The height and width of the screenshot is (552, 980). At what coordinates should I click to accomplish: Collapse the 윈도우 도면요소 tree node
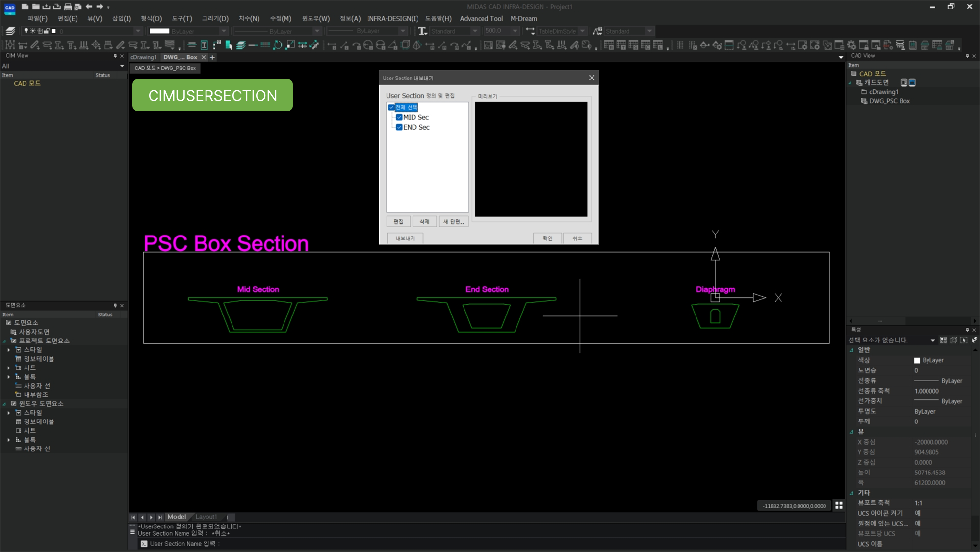click(4, 404)
